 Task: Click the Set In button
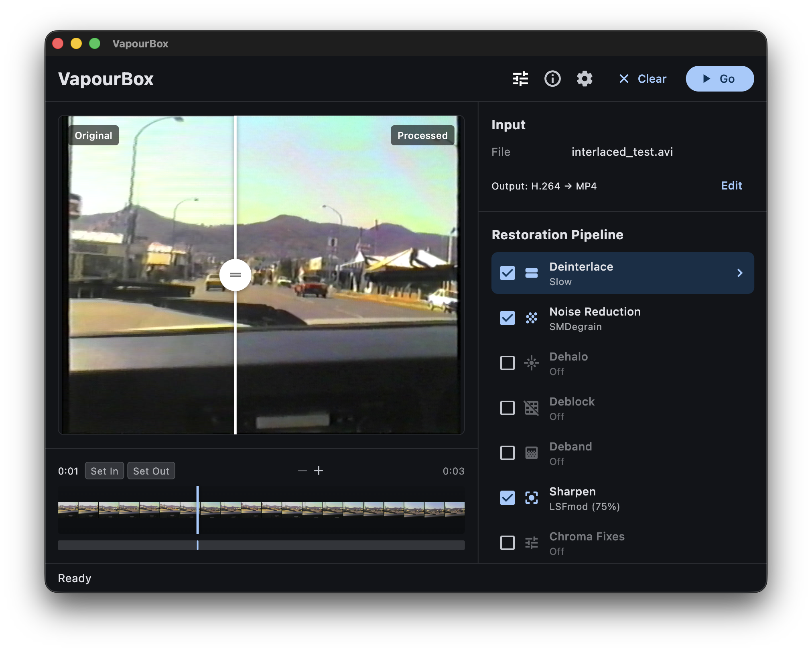(x=104, y=471)
